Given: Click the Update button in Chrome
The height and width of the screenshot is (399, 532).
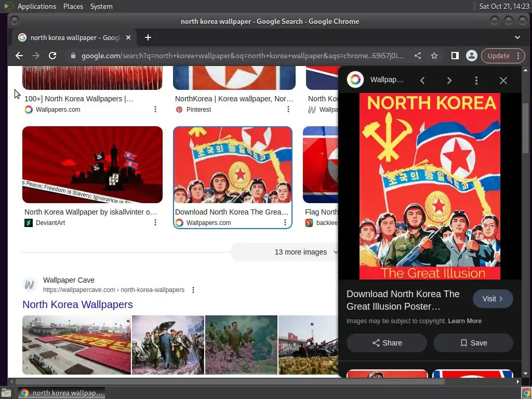Looking at the screenshot, I should coord(498,56).
